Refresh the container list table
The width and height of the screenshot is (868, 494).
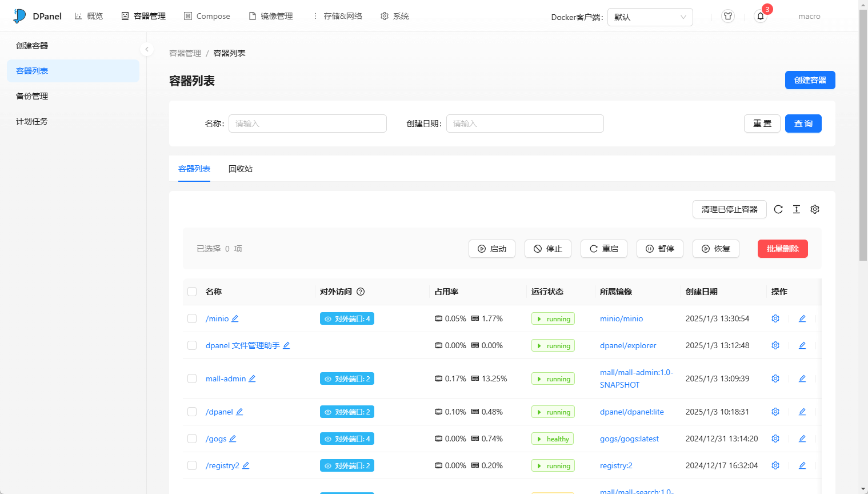(778, 209)
